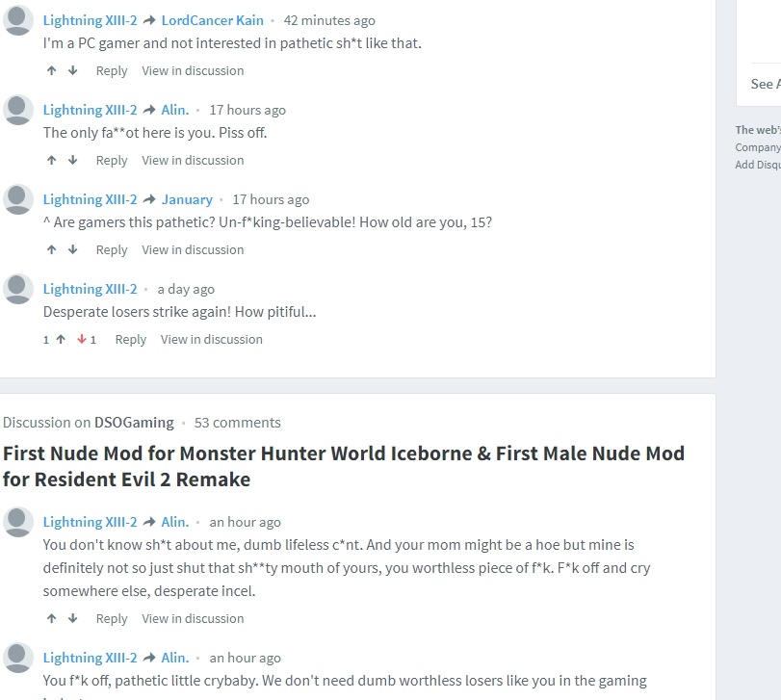Upvote the comment replying to LordCancer Kain
Image resolution: width=781 pixels, height=700 pixels.
click(x=52, y=70)
